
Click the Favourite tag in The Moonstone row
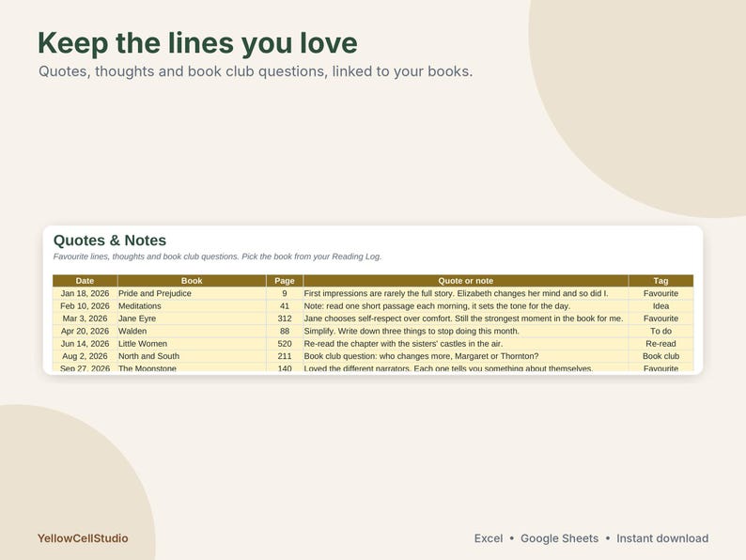click(661, 367)
